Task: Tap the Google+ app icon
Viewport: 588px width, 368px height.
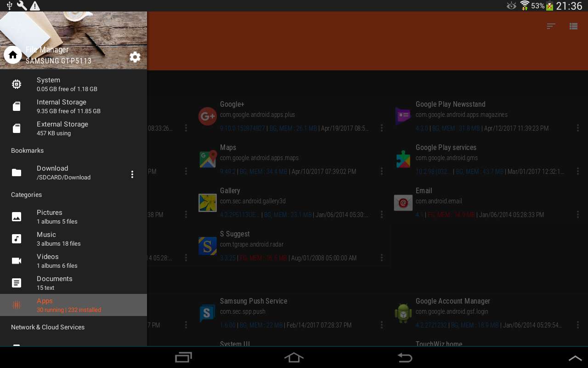Action: (x=208, y=116)
